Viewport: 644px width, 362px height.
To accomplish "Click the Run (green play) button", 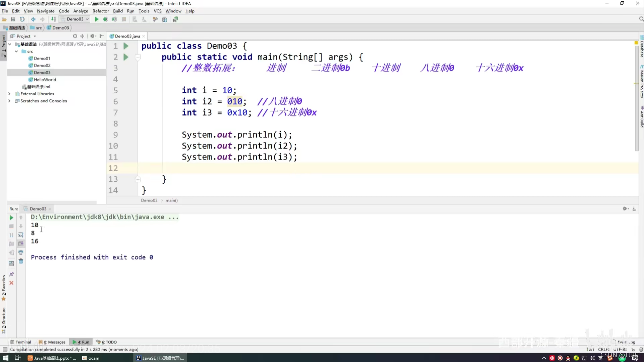I will coord(96,19).
